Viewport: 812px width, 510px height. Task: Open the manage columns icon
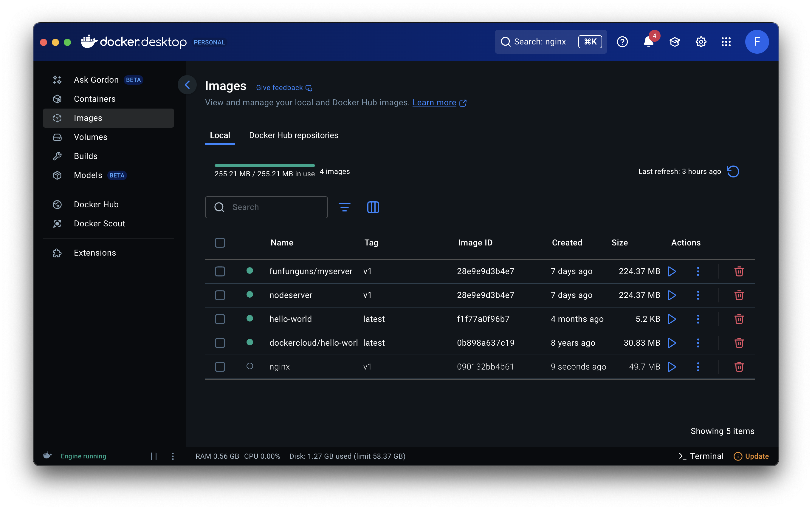373,207
